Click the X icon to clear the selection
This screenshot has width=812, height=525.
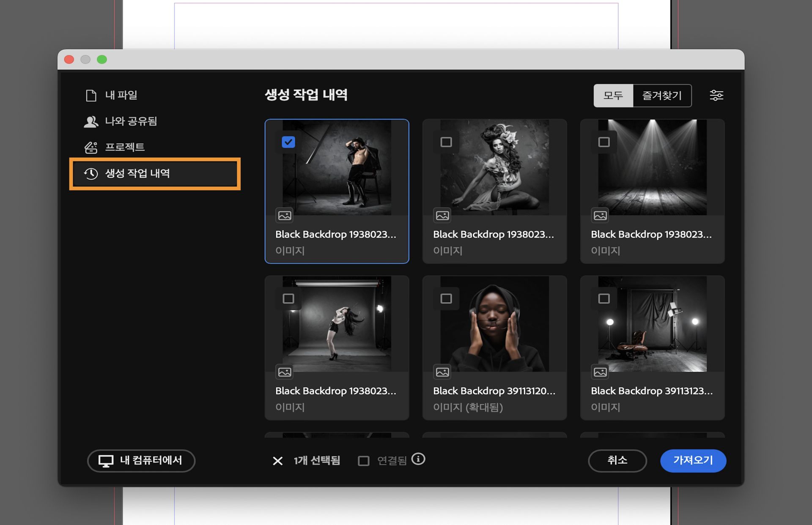pyautogui.click(x=278, y=461)
